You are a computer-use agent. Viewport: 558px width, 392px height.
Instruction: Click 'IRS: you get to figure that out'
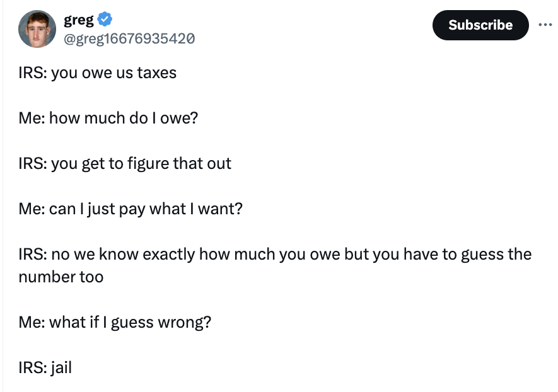[124, 163]
